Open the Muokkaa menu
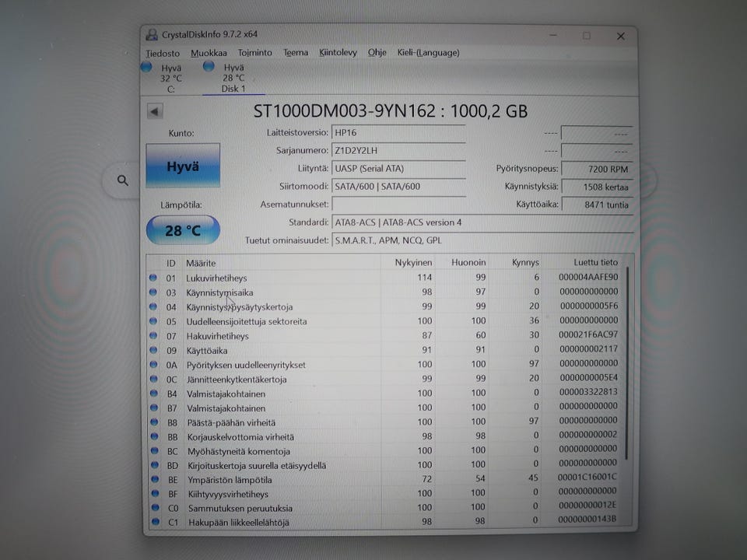This screenshot has height=560, width=747. (x=209, y=53)
